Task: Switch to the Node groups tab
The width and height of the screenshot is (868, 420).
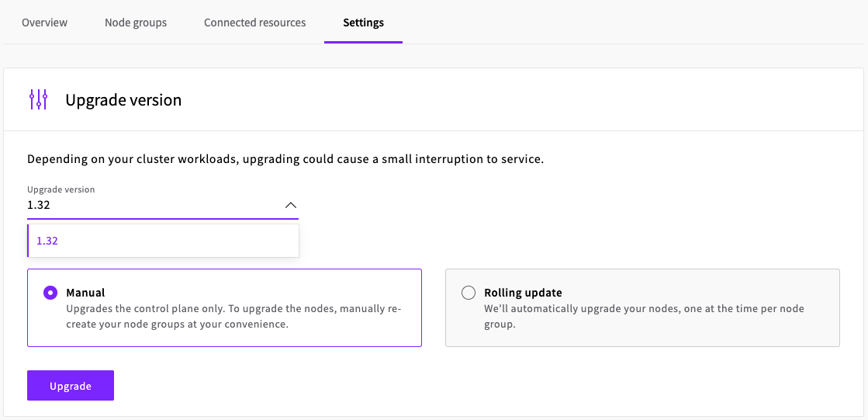Action: 136,23
